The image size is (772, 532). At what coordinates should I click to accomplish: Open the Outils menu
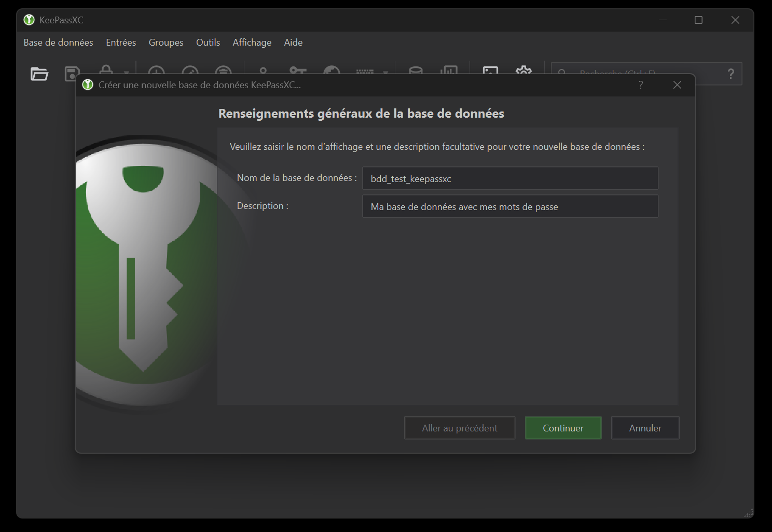tap(208, 43)
